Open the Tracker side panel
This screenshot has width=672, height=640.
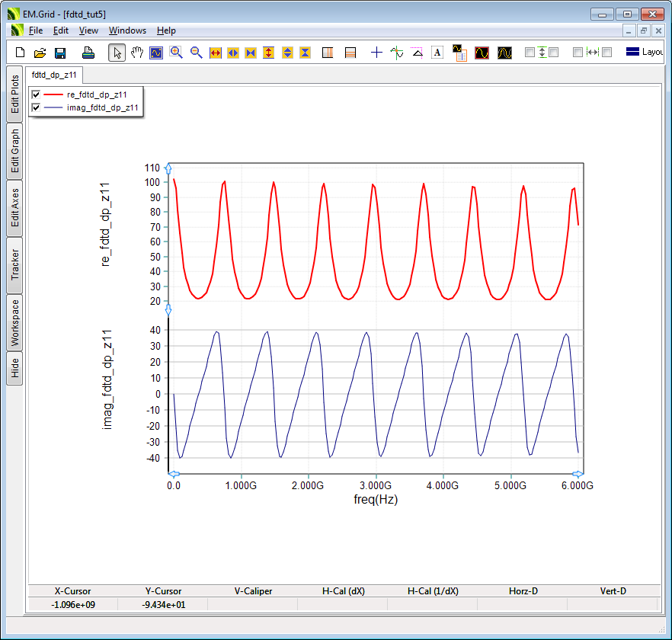click(15, 264)
